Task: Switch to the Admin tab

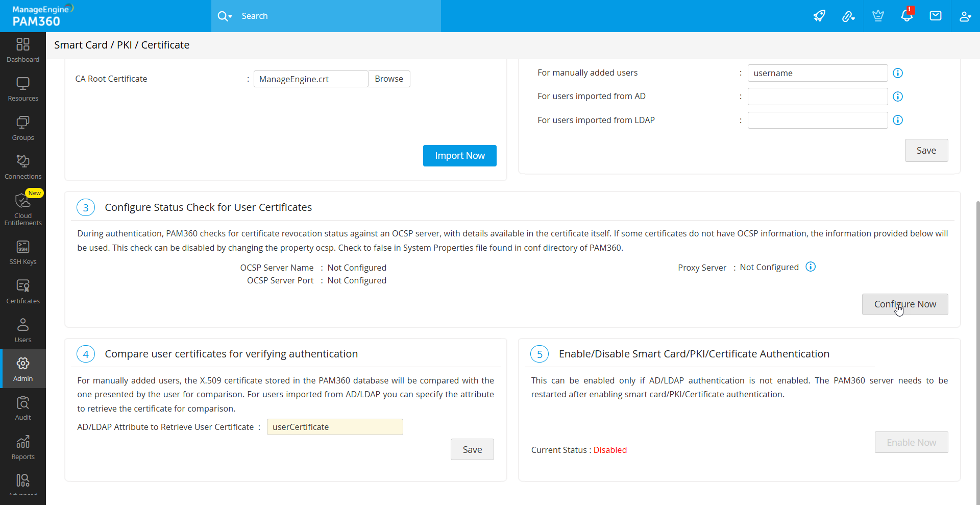Action: coord(22,369)
